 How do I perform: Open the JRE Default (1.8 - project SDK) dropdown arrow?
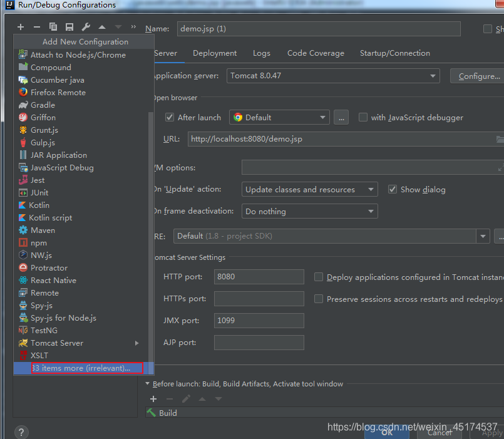[x=483, y=236]
